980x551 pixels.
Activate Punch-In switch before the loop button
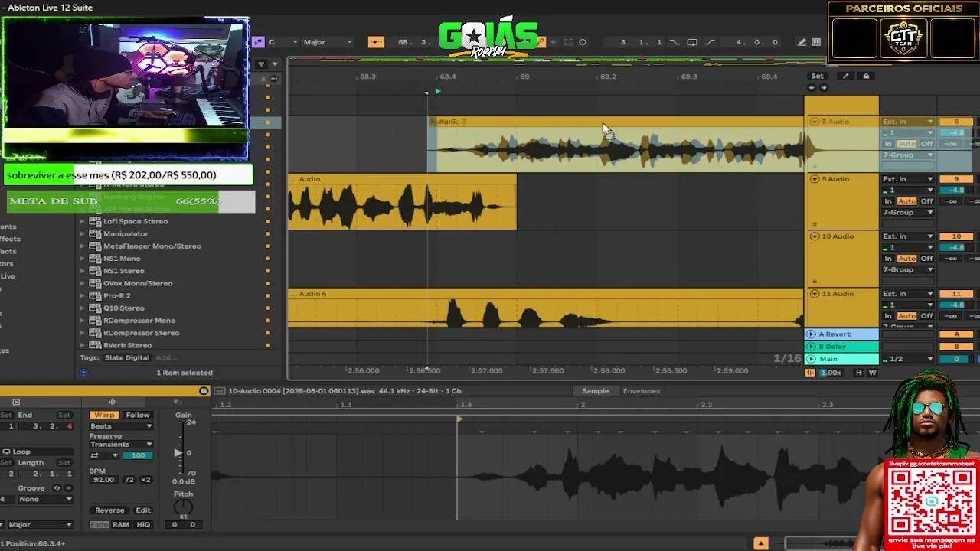675,42
